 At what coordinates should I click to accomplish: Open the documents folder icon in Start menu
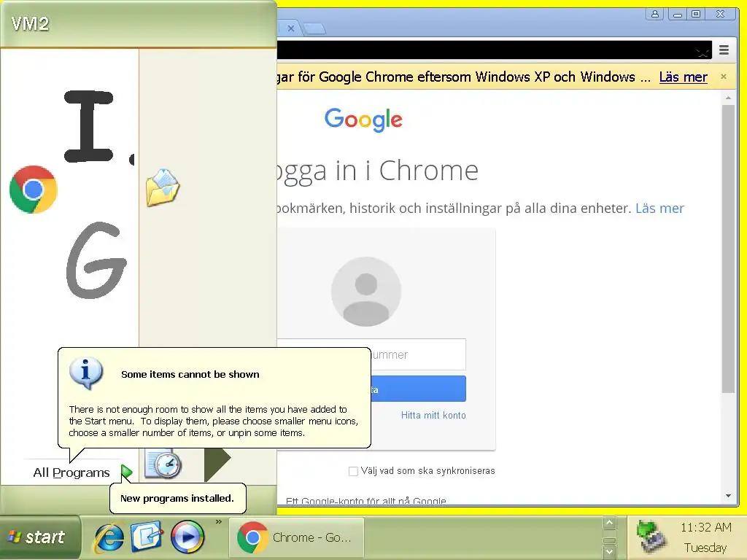coord(163,187)
